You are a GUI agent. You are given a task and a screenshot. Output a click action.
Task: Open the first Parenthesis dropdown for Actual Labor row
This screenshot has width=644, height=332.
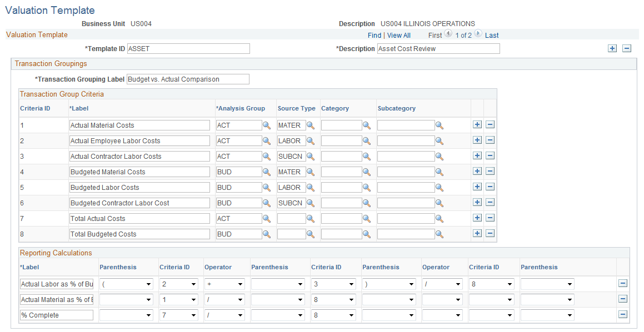pyautogui.click(x=126, y=284)
